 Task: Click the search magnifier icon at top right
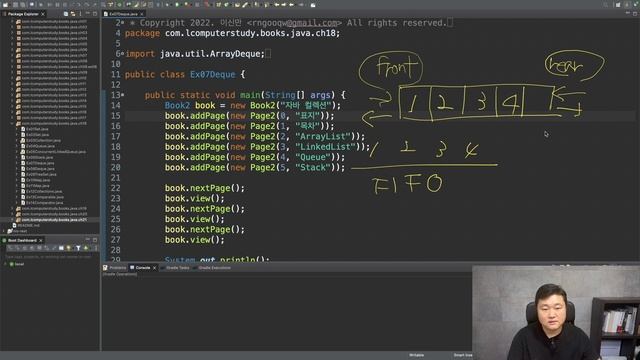coord(605,5)
